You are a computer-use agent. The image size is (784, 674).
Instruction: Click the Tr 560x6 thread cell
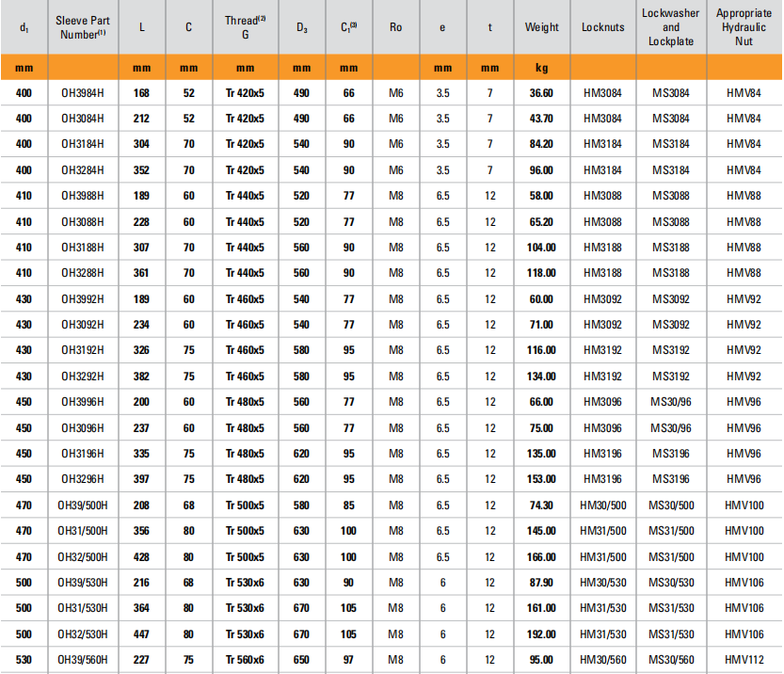(x=245, y=659)
